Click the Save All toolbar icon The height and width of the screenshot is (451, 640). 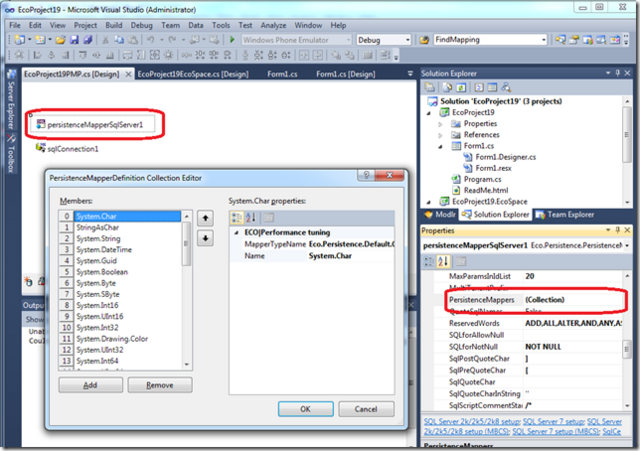coord(88,40)
